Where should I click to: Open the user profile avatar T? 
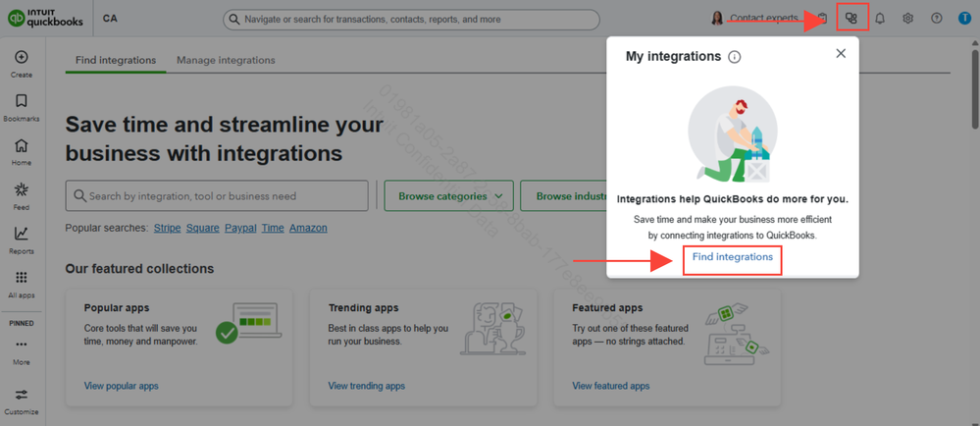pos(965,18)
